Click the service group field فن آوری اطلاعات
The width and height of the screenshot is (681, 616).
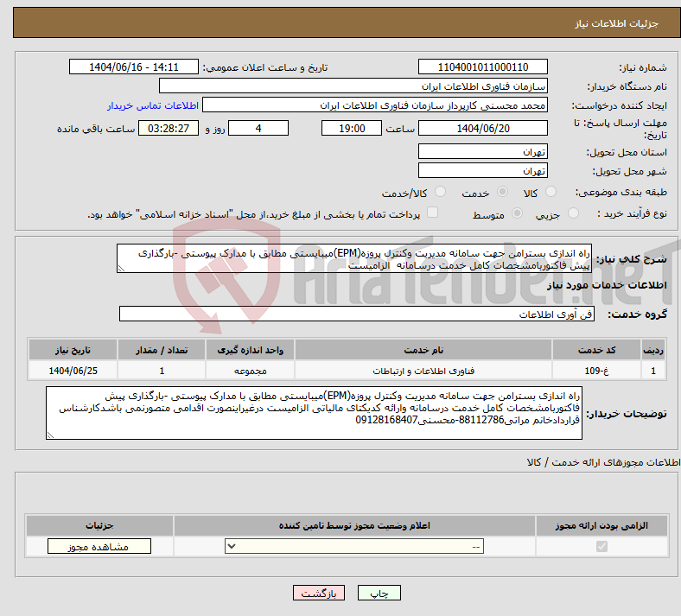[357, 314]
